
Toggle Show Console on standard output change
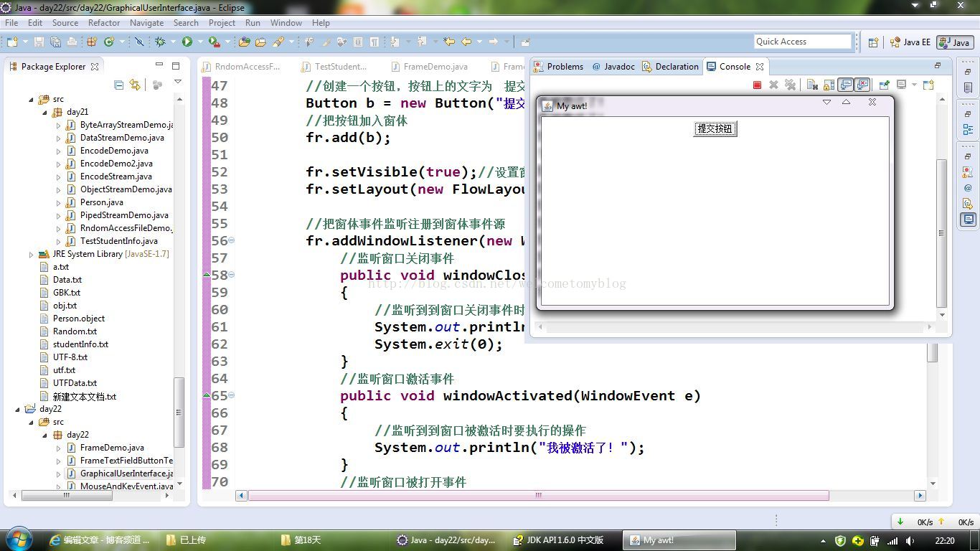(x=846, y=85)
